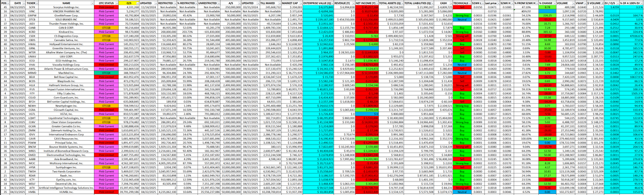Open the NAME column filter dropdown
The image size is (644, 195).
tap(92, 3)
